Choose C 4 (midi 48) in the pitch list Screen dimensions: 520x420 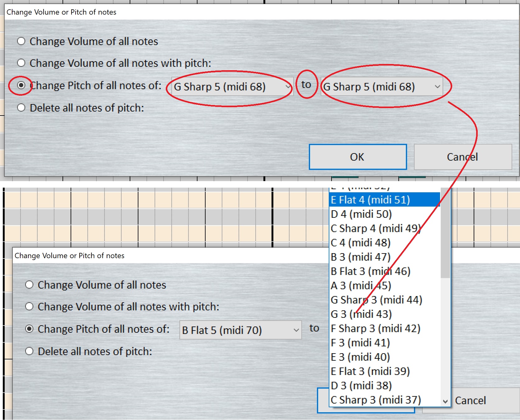click(384, 243)
